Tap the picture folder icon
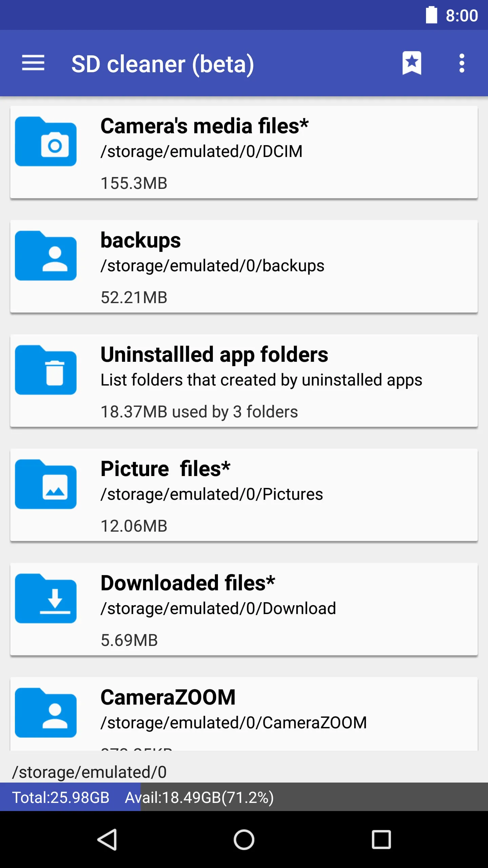488x868 pixels. click(46, 485)
